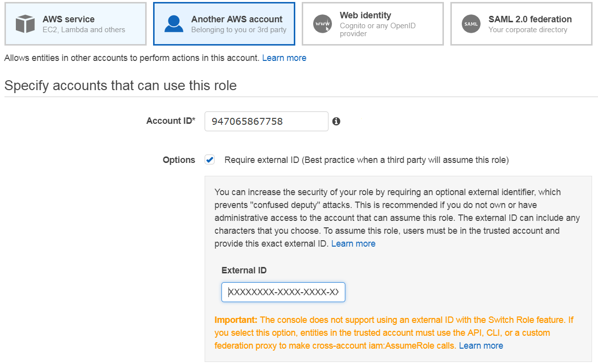Open the Learn more link about external accounts
This screenshot has width=598, height=364.
click(x=284, y=57)
